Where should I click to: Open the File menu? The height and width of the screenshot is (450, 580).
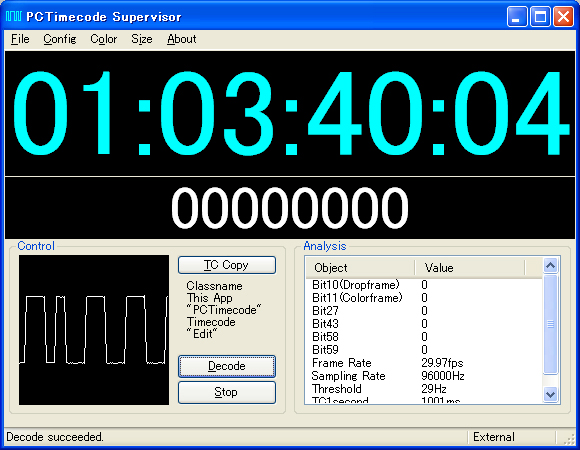[x=20, y=39]
